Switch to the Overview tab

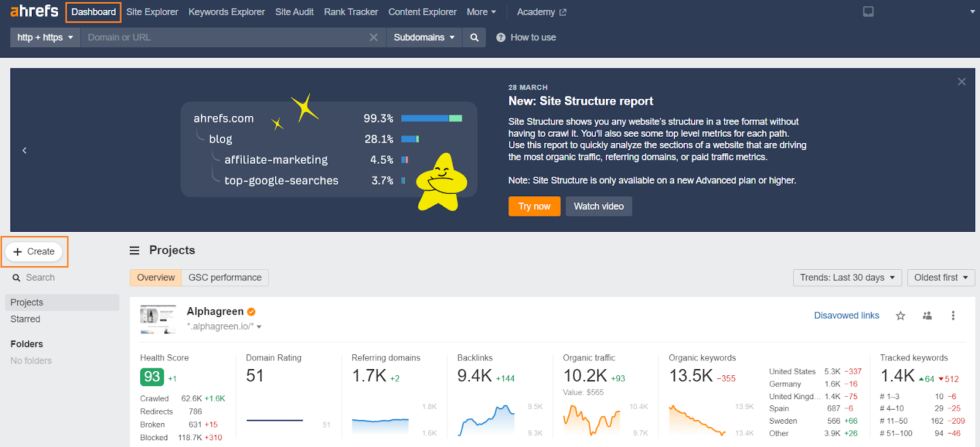tap(156, 278)
